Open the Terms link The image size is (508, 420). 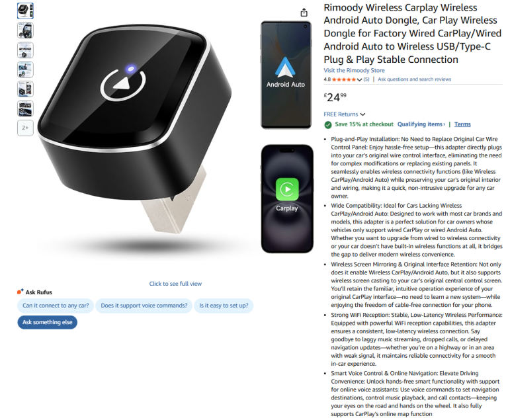462,124
